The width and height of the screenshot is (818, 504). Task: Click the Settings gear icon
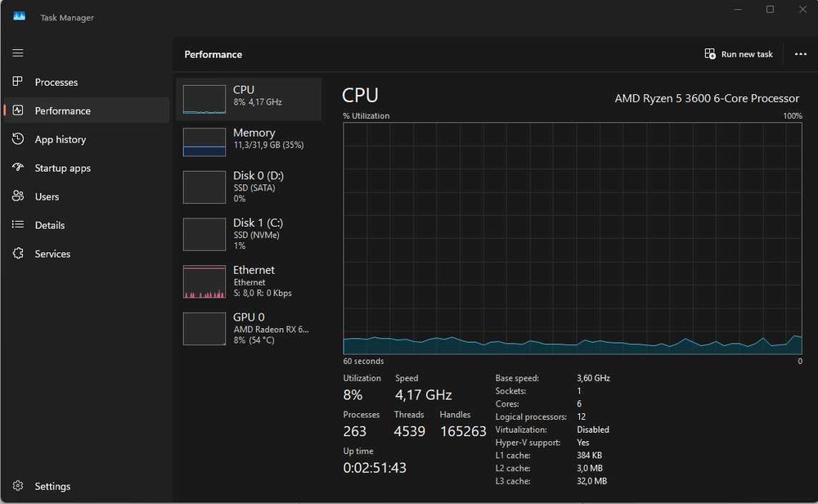click(x=18, y=486)
